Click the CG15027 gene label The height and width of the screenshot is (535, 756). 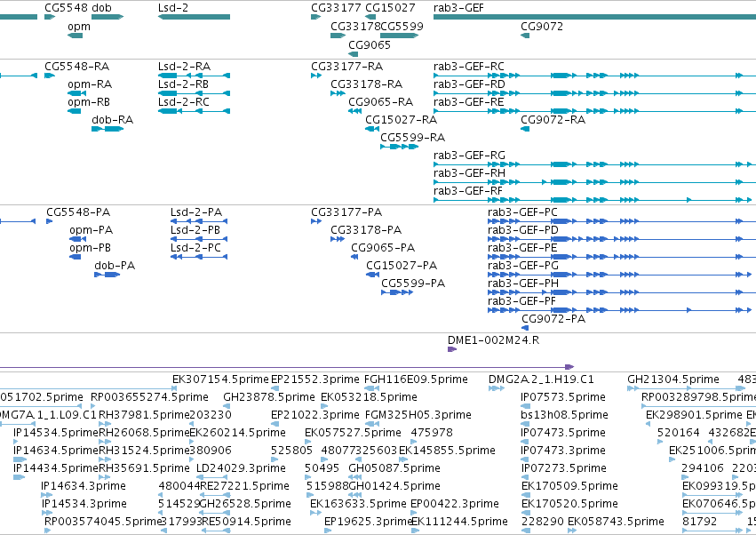click(x=390, y=8)
